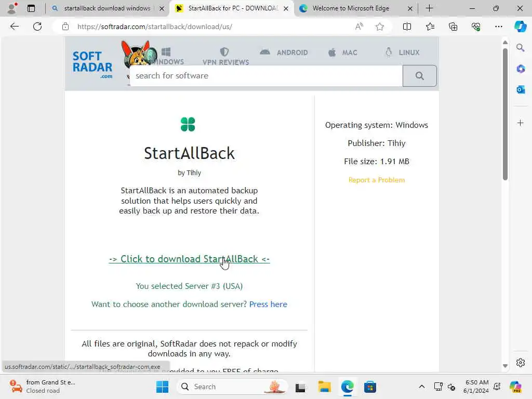Refresh the SoftRadar page
This screenshot has width=532, height=399.
[37, 26]
